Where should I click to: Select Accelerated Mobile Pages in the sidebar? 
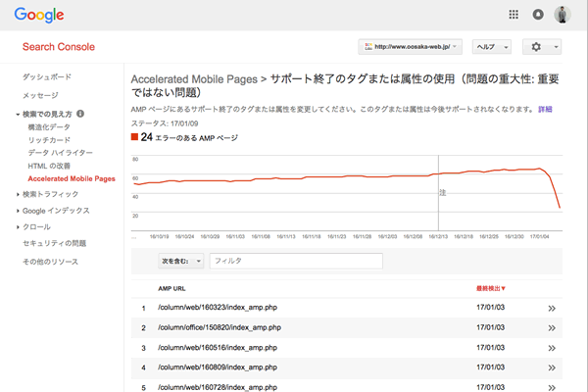pyautogui.click(x=72, y=178)
